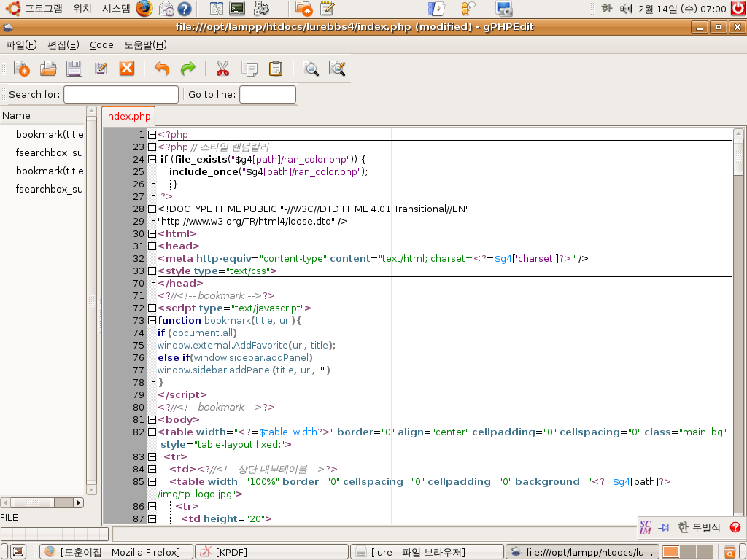Undo the last edit
Image resolution: width=747 pixels, height=560 pixels.
coord(162,69)
